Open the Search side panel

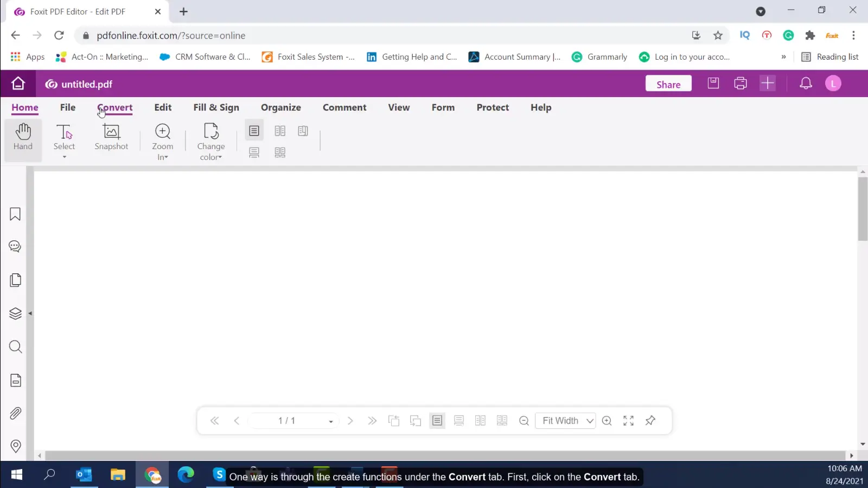click(15, 347)
